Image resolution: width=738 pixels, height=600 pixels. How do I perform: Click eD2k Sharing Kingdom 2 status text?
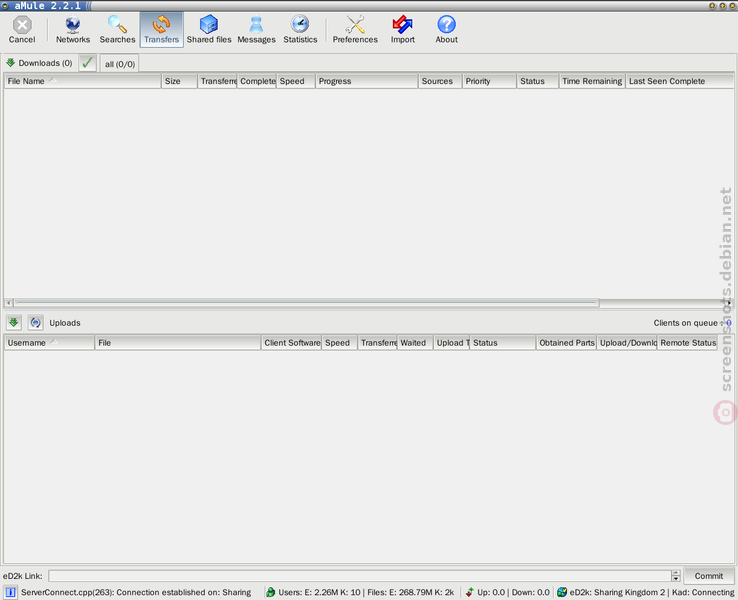point(618,592)
